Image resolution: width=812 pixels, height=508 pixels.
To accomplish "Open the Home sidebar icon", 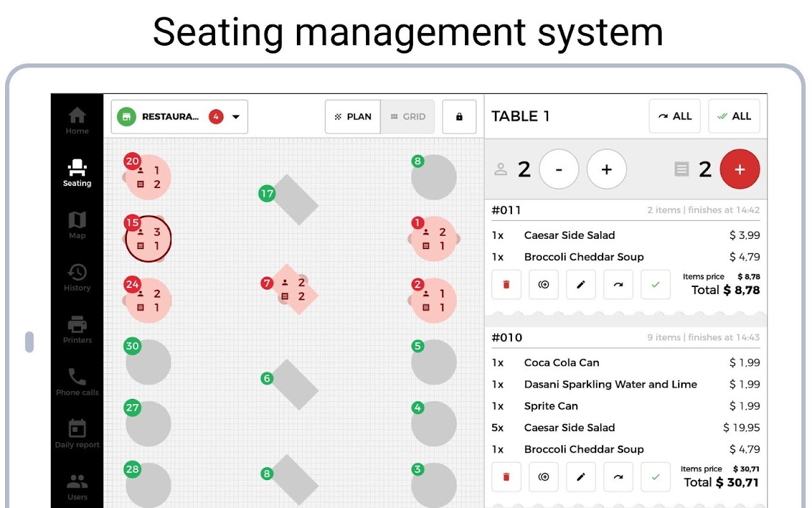I will (77, 121).
